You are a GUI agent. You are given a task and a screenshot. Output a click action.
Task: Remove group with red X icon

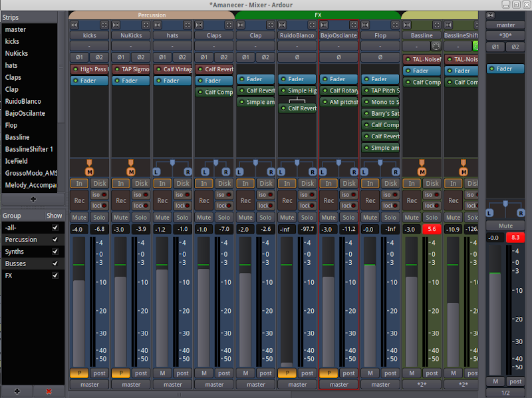[49, 391]
